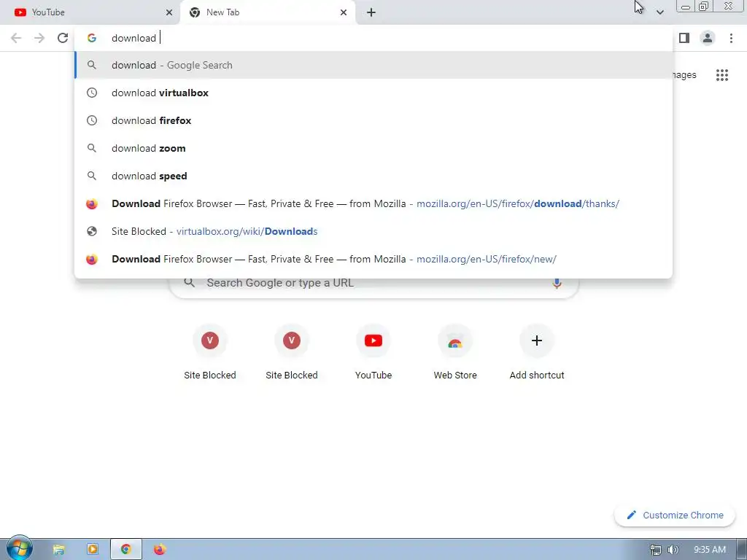The image size is (747, 560).
Task: Pick 'download zoom' suggestion
Action: click(x=373, y=148)
